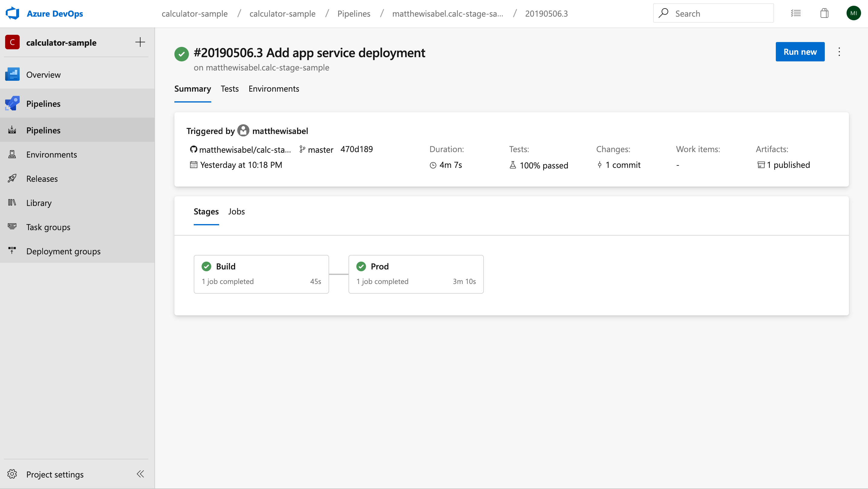Open commit 470d189
The image size is (868, 489).
pos(357,149)
